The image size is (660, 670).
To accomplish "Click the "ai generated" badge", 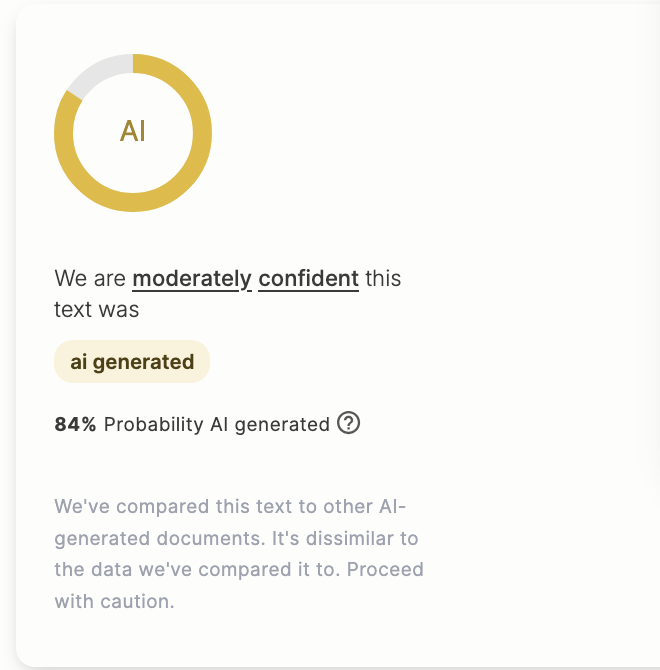I will pyautogui.click(x=132, y=362).
